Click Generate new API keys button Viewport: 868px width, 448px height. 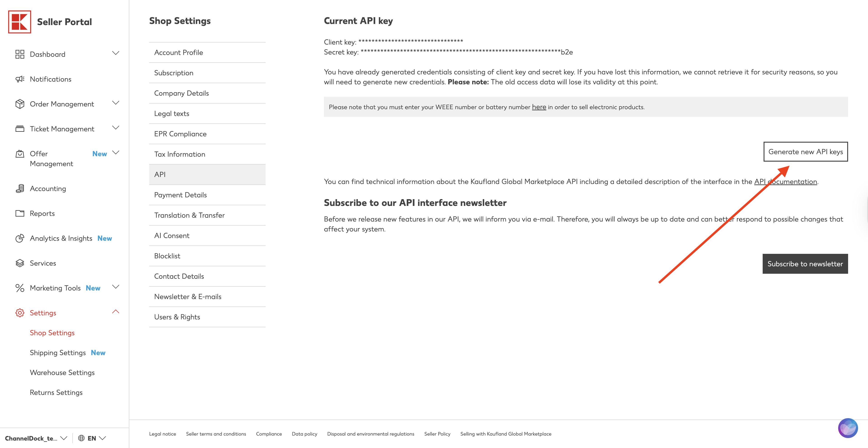tap(805, 152)
